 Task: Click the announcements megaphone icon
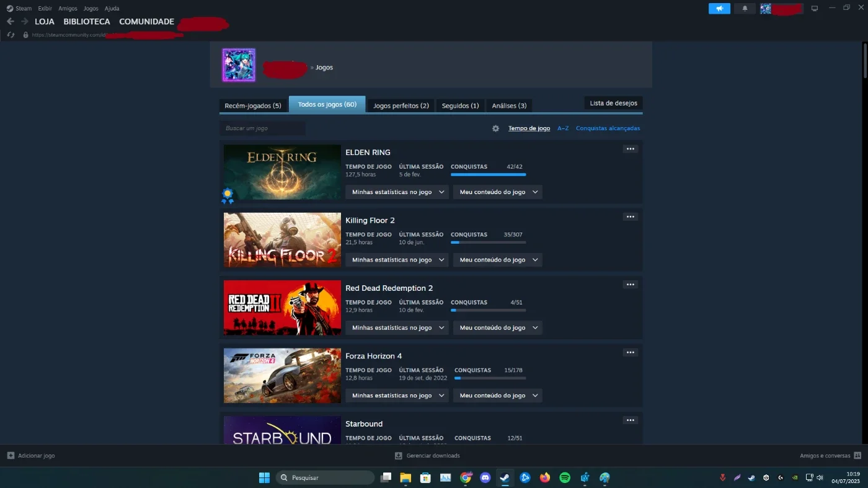pos(719,9)
